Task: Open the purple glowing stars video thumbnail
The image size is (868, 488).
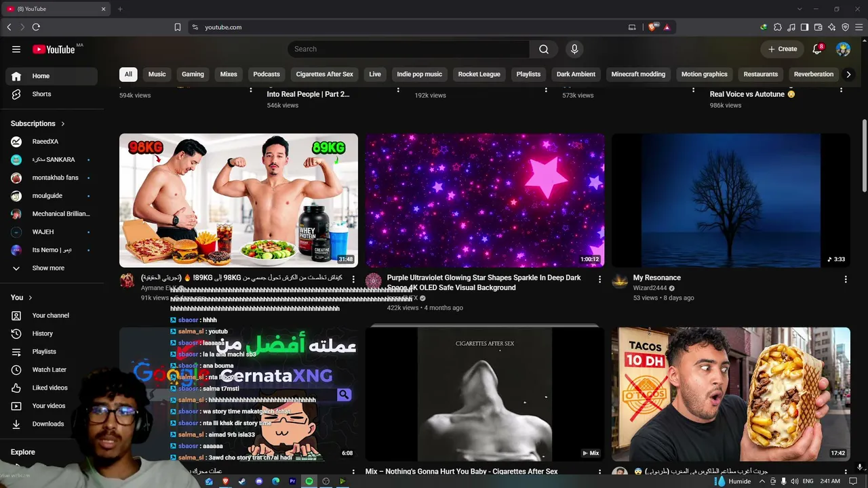Action: tap(485, 201)
